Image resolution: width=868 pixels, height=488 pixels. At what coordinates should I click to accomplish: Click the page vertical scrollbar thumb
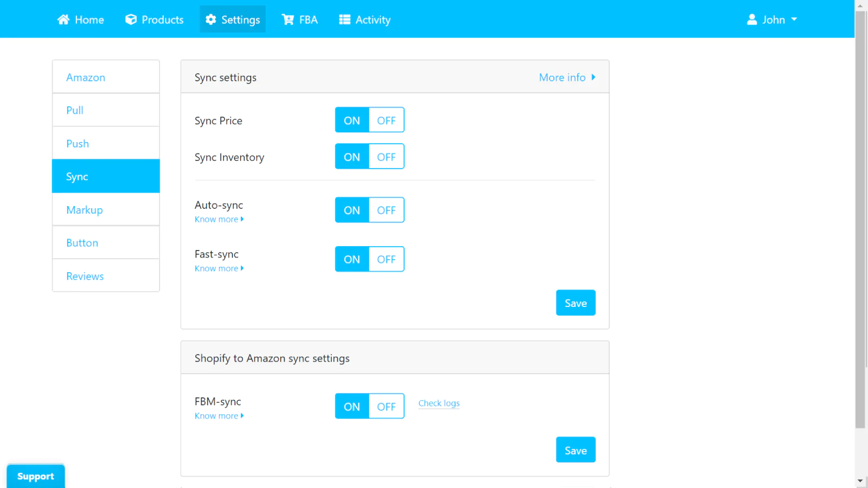[x=860, y=220]
